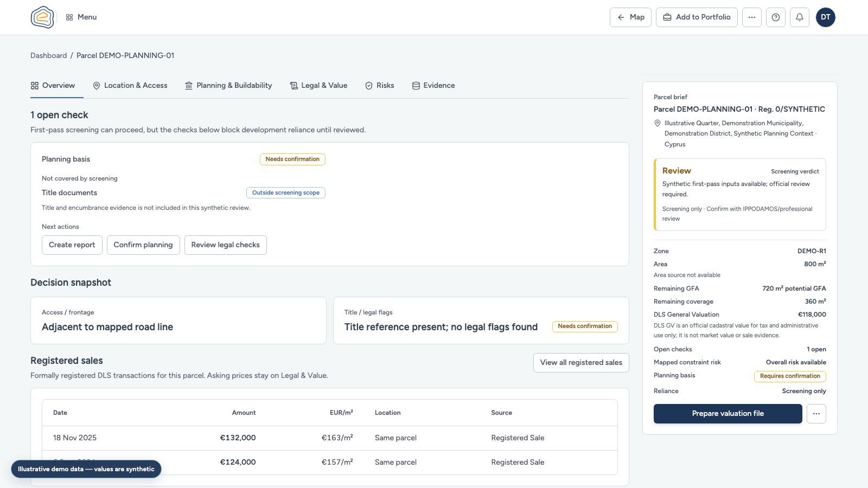Click the Decision snapshot heading

click(71, 282)
